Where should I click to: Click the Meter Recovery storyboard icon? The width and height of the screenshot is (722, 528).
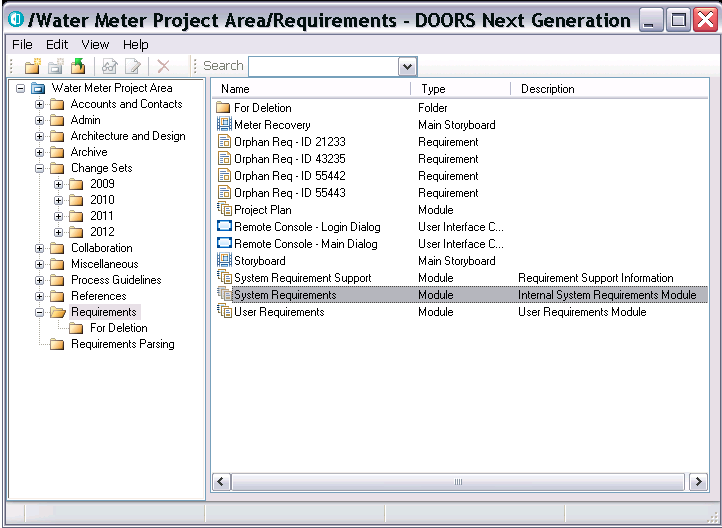coord(224,125)
